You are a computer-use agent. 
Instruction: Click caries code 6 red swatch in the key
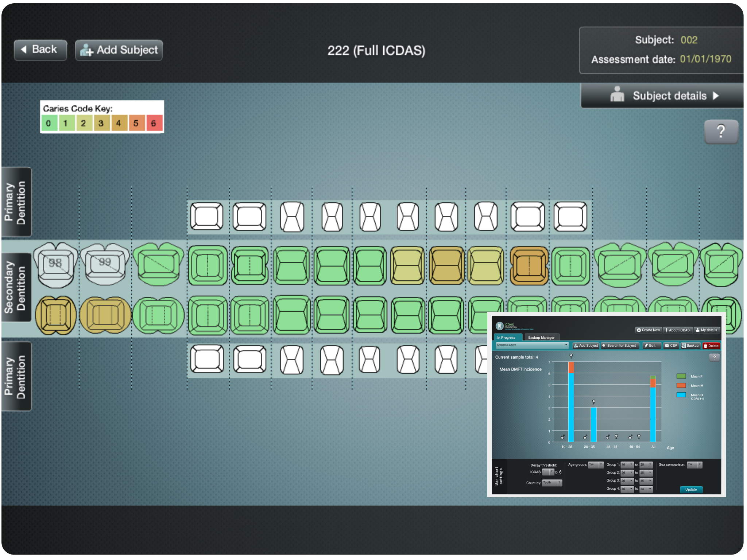click(x=154, y=123)
